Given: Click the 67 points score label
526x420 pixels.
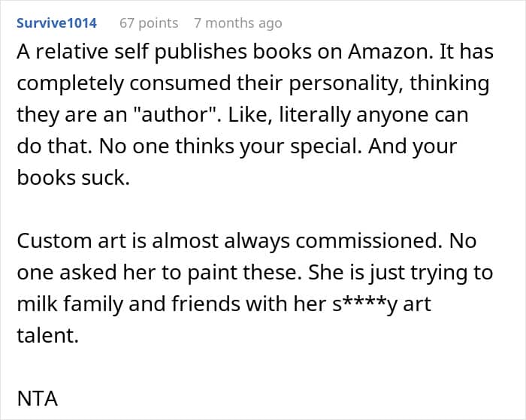Looking at the screenshot, I should [149, 23].
